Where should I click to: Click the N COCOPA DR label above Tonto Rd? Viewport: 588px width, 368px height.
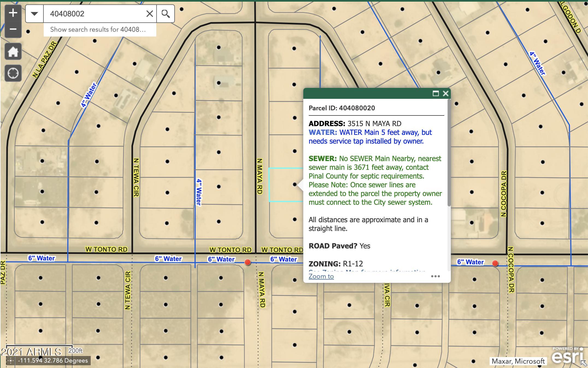(x=504, y=194)
